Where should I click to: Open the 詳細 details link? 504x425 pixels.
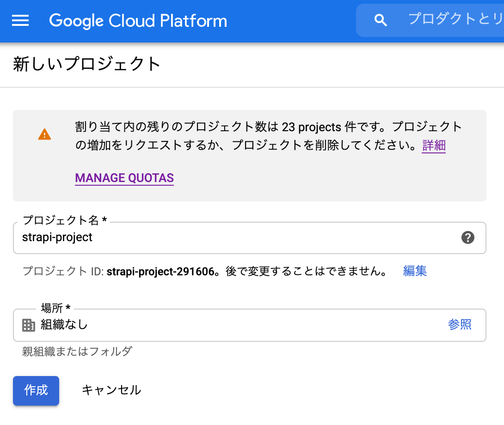[x=434, y=146]
